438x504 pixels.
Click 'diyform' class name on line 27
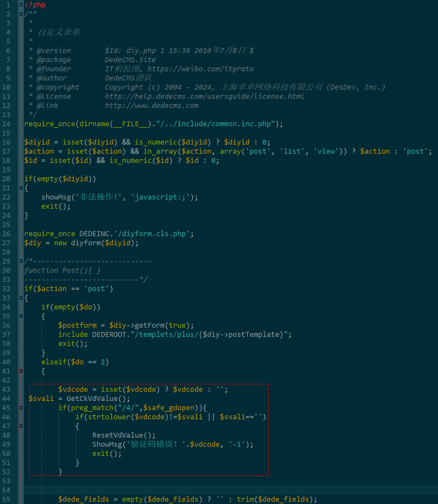point(86,243)
